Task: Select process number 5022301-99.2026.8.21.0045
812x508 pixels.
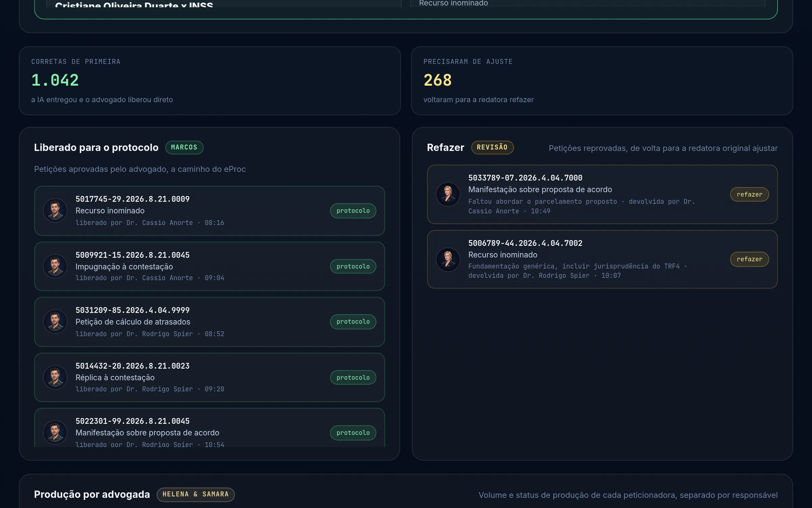Action: coord(133,421)
